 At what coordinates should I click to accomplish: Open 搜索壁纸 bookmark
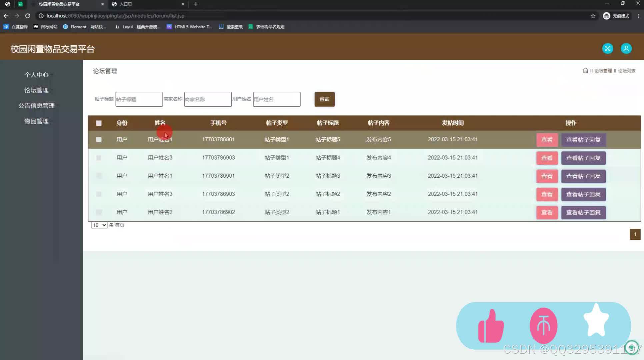coord(231,27)
